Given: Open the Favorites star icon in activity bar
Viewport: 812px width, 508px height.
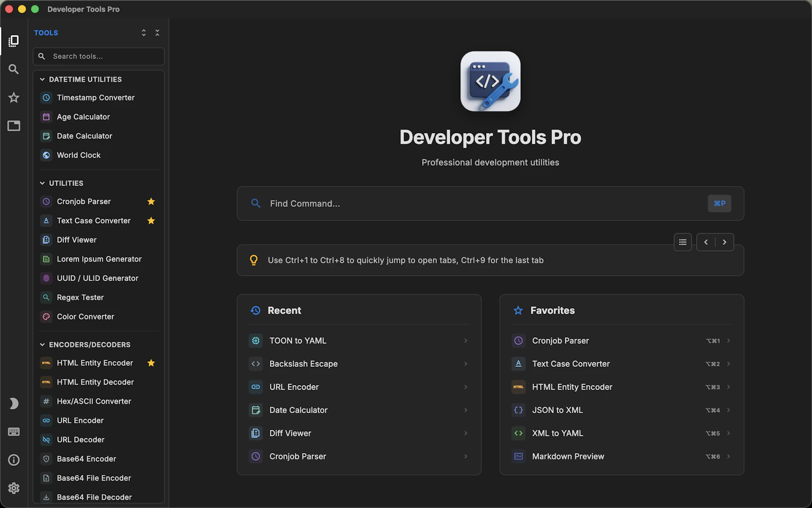Looking at the screenshot, I should click(x=14, y=98).
